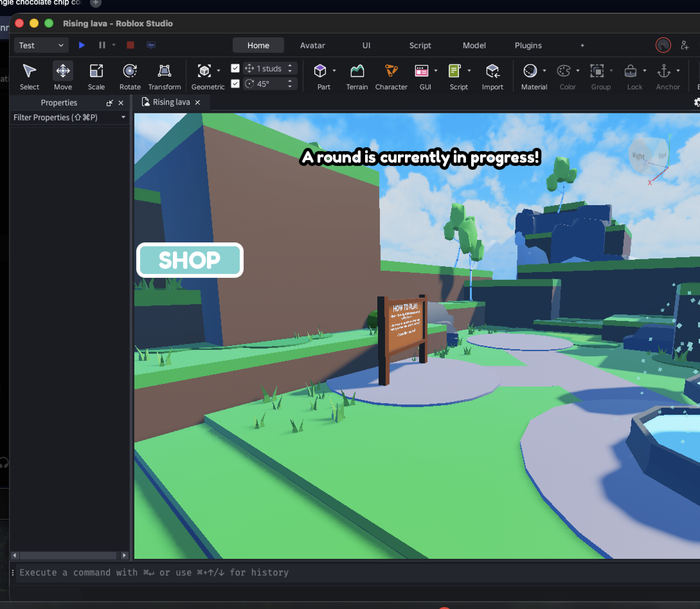Viewport: 700px width, 609px height.
Task: Click the GUI insert icon
Action: point(421,71)
